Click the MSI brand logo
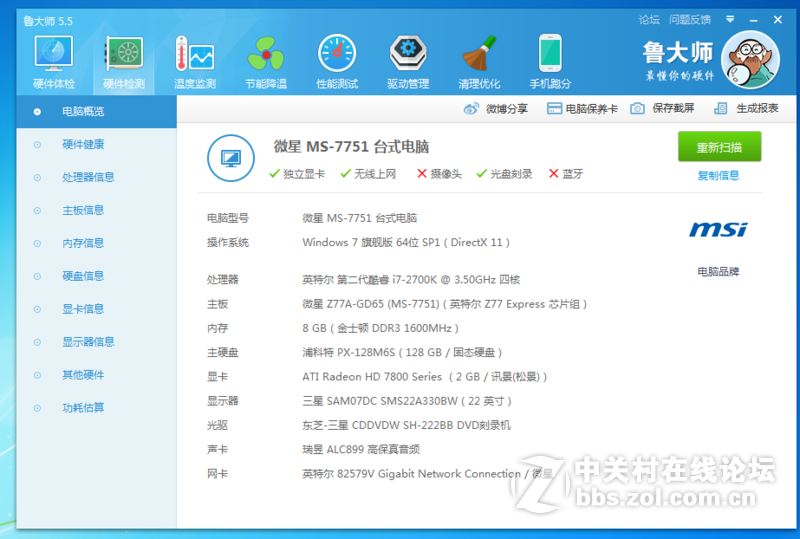 (718, 230)
